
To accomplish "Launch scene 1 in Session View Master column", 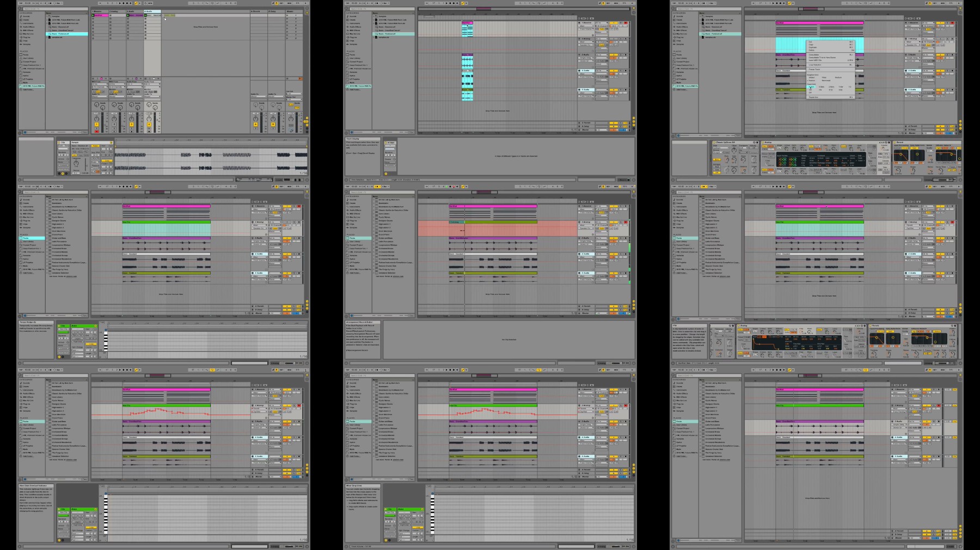I will (287, 15).
